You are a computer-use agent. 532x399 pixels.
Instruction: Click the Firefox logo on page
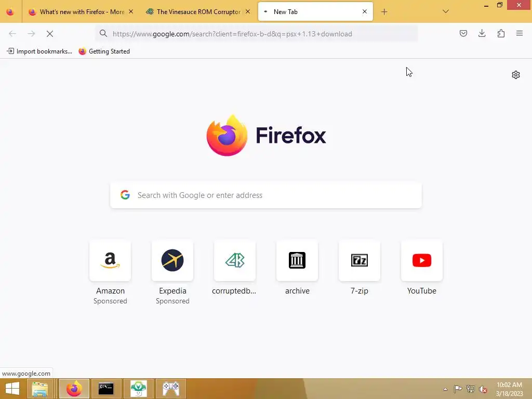click(267, 136)
